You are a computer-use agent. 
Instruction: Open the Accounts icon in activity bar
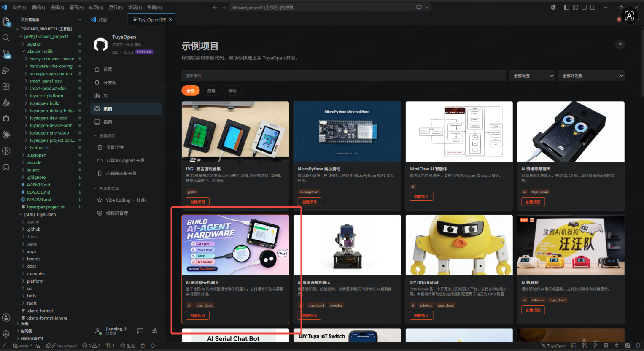(x=6, y=318)
